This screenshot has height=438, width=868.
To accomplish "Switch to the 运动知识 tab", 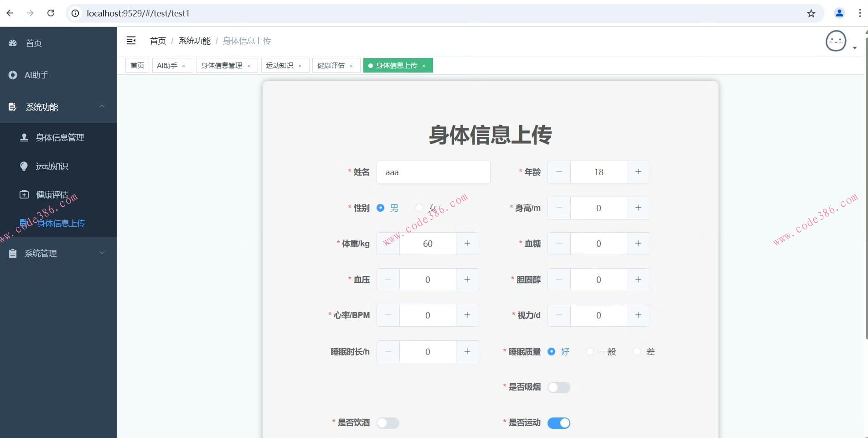I will 279,65.
